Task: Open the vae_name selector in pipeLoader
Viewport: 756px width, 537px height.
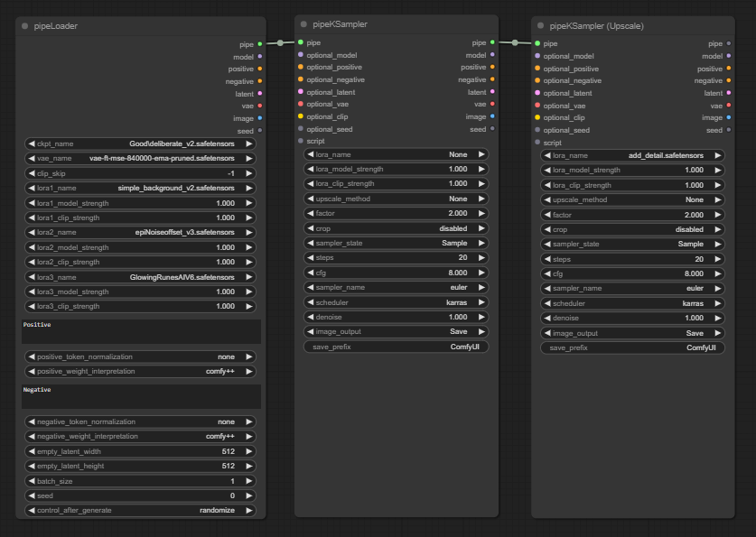Action: pos(140,158)
